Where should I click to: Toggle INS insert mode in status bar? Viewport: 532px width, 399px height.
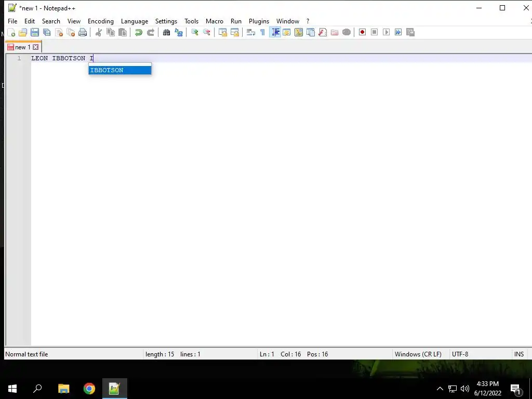pyautogui.click(x=519, y=354)
